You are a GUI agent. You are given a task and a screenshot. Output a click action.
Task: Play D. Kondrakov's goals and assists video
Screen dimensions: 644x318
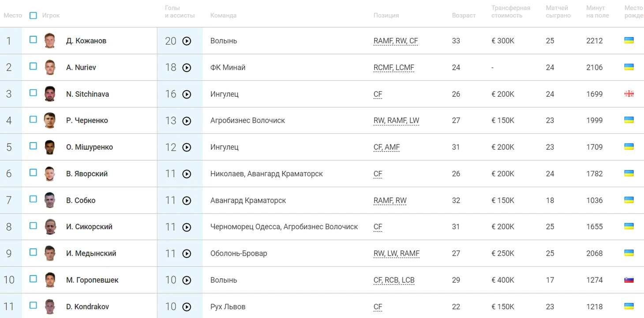187,307
